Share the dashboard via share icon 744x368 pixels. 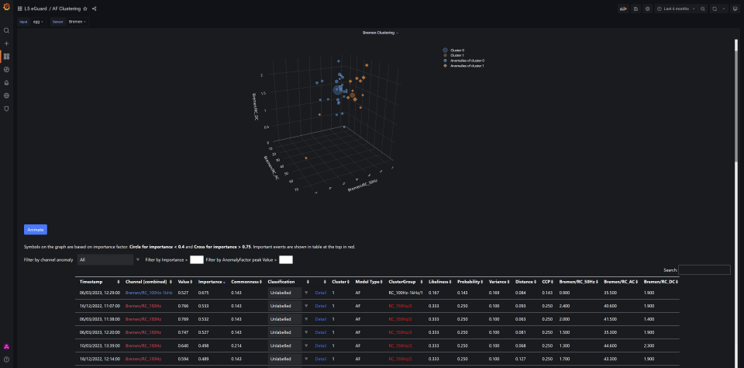[94, 9]
